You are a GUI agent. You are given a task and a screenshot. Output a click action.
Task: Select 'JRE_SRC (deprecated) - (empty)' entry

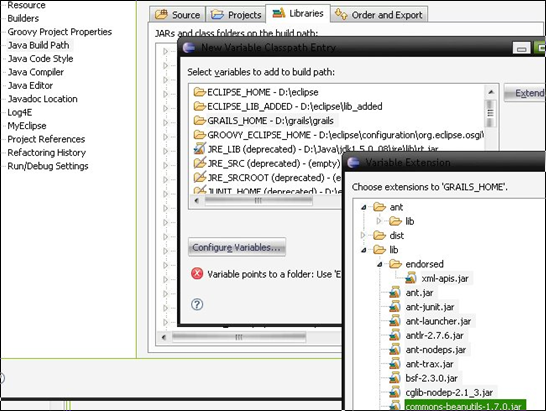[x=274, y=163]
